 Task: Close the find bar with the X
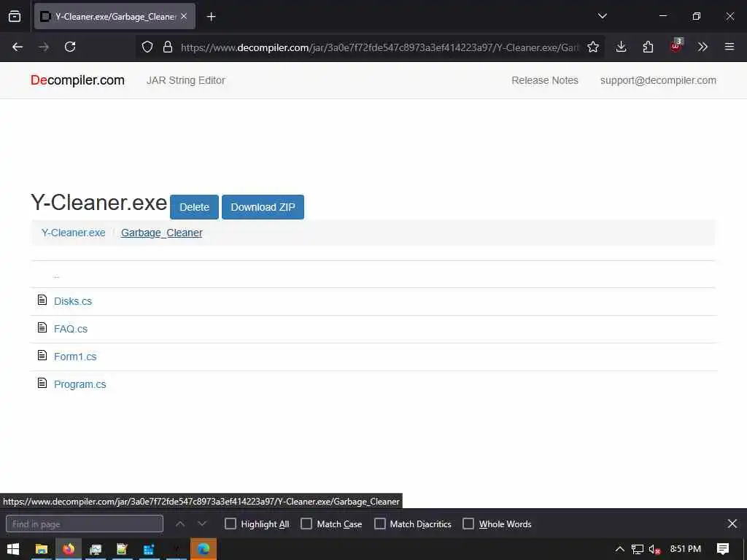732,524
